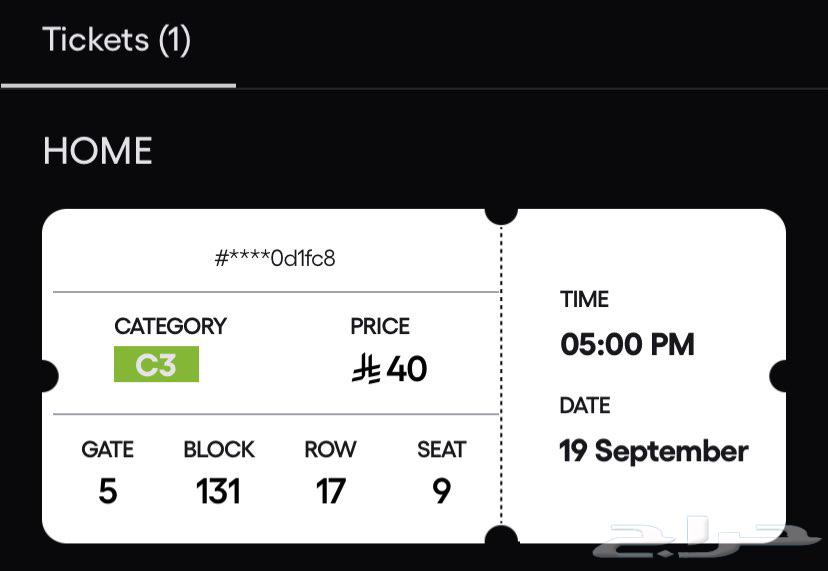
Task: Click the 05:00 PM time value
Action: pyautogui.click(x=627, y=345)
